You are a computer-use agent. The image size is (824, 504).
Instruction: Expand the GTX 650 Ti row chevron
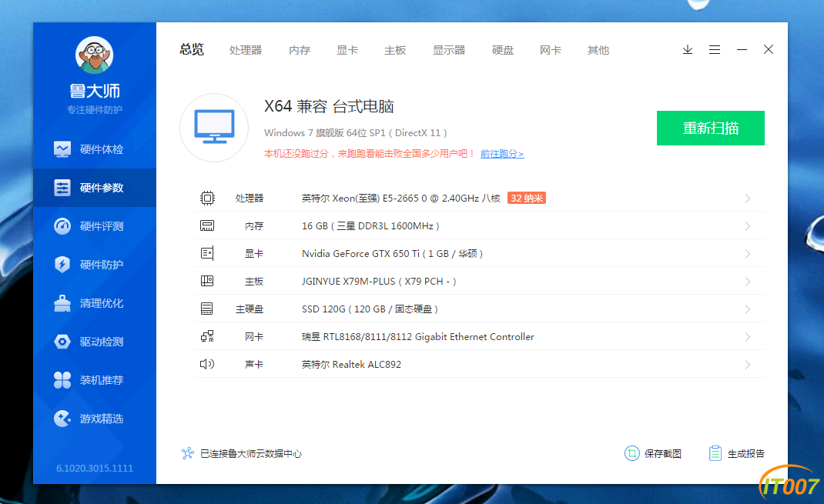tap(747, 254)
